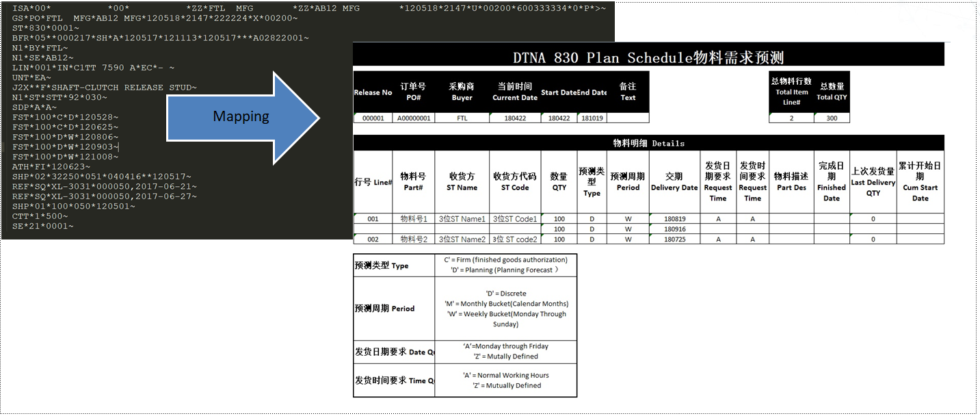The image size is (980, 416).
Task: Select the 行号 Line# column header
Action: point(373,182)
